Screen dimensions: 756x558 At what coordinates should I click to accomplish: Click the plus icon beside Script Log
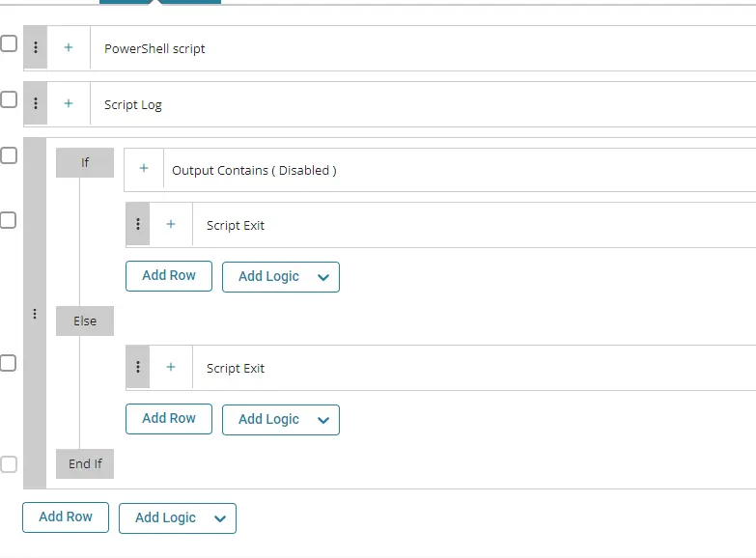pos(69,103)
